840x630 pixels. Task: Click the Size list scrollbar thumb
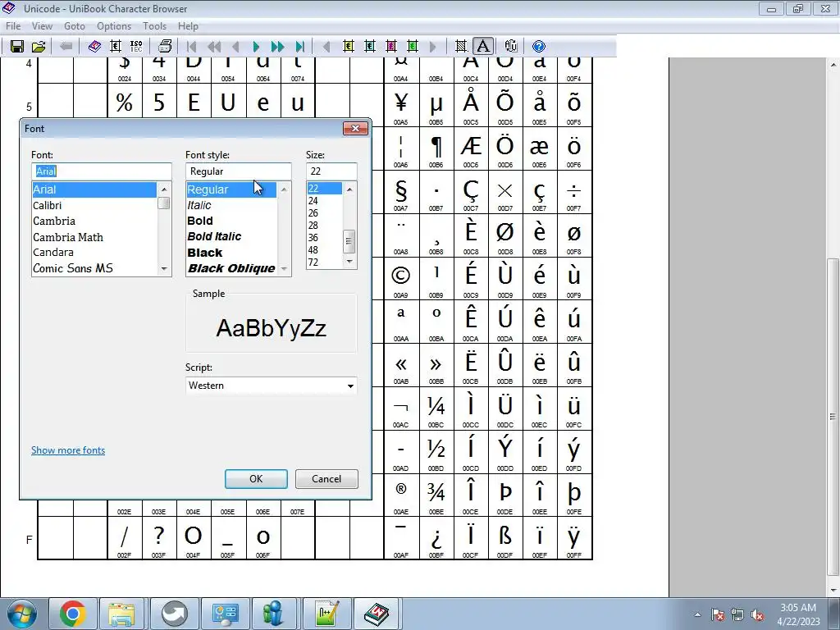[349, 242]
